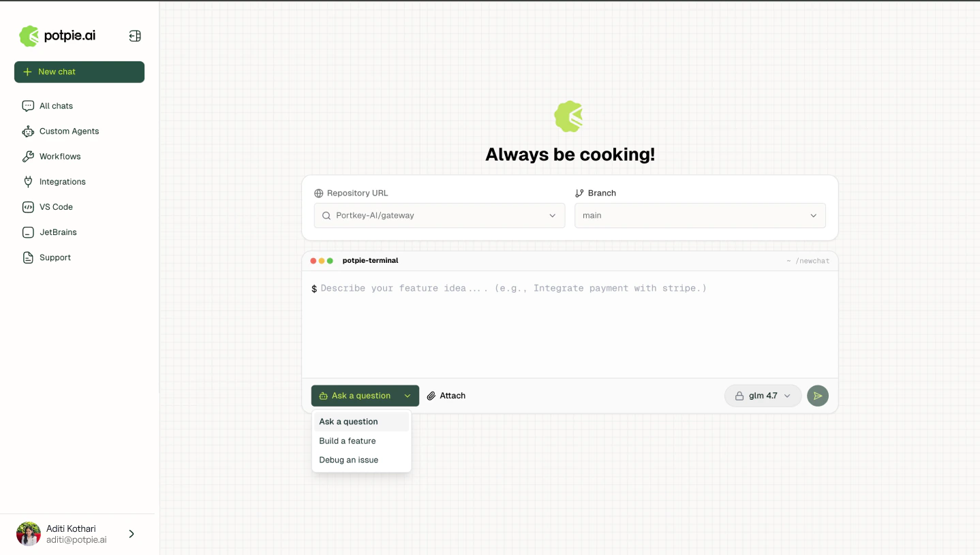Open the Portkey-AI/gateway repository dropdown

(439, 215)
